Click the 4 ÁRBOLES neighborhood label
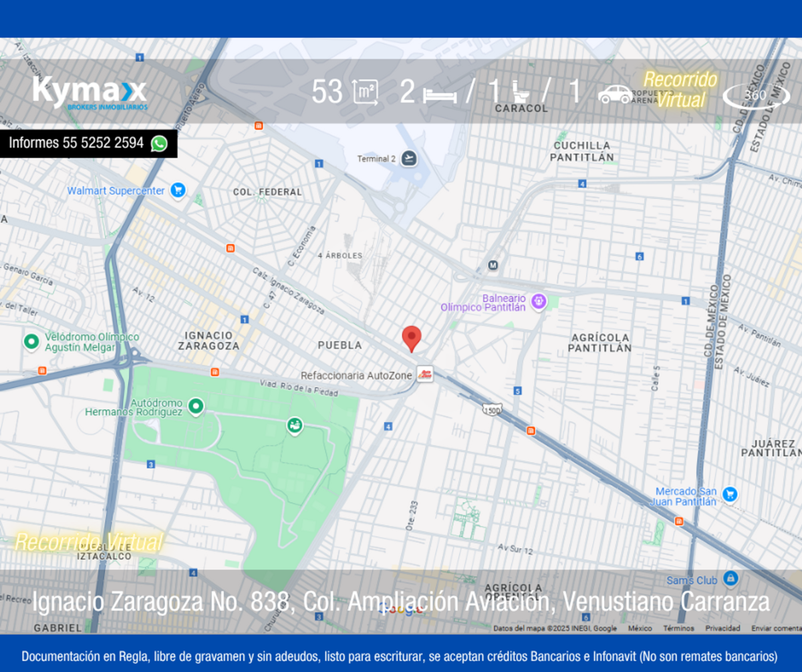The width and height of the screenshot is (802, 672). coord(340,256)
